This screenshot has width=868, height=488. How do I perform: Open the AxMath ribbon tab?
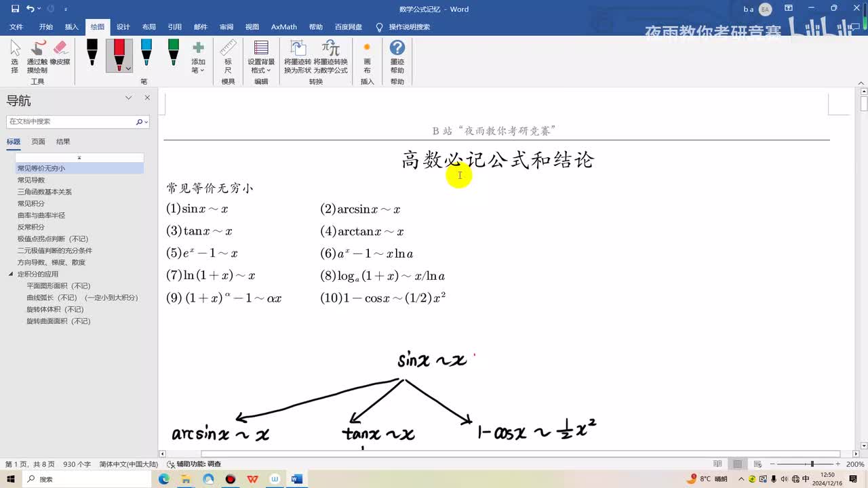click(x=283, y=27)
